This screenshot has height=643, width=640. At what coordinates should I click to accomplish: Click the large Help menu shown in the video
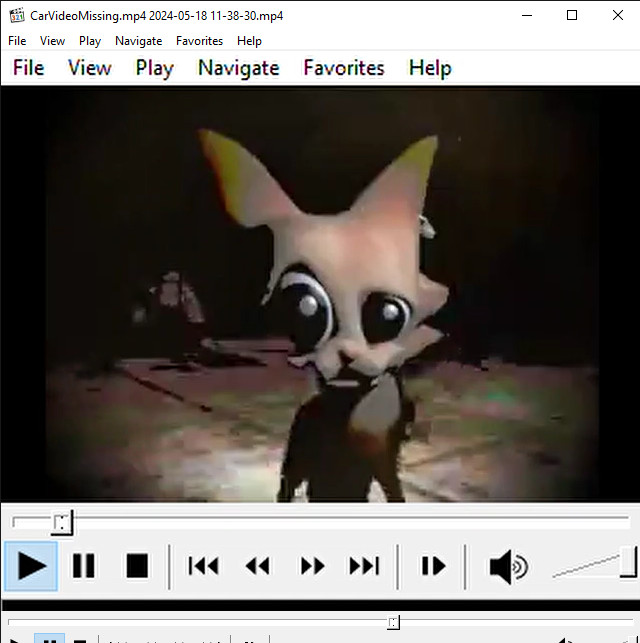[430, 69]
